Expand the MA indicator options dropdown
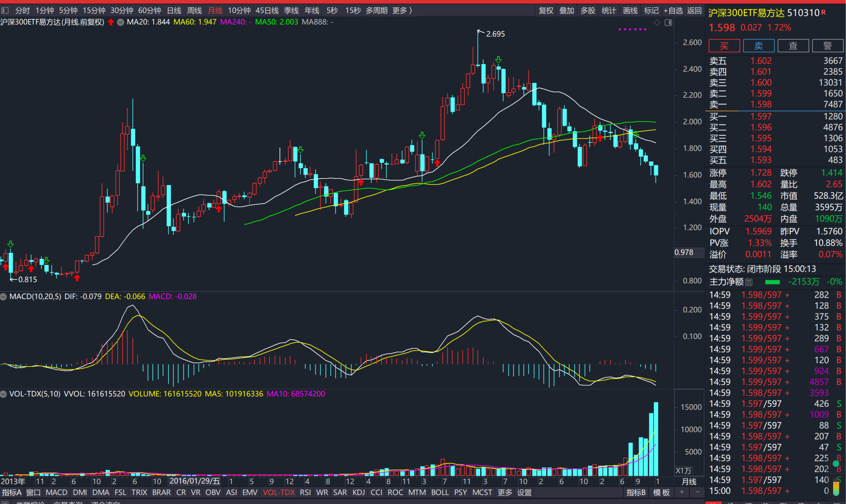Screen dimensions: 846x504 tap(120, 22)
